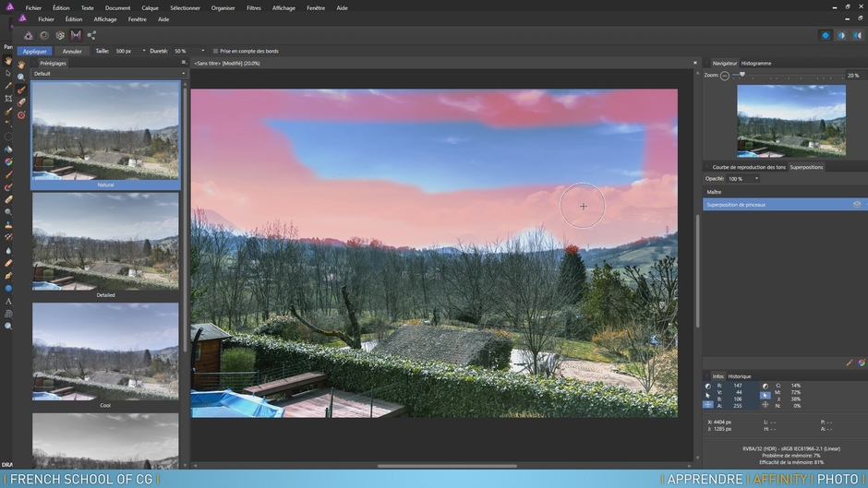868x488 pixels.
Task: Close the Sans titre document tab
Action: [x=695, y=63]
